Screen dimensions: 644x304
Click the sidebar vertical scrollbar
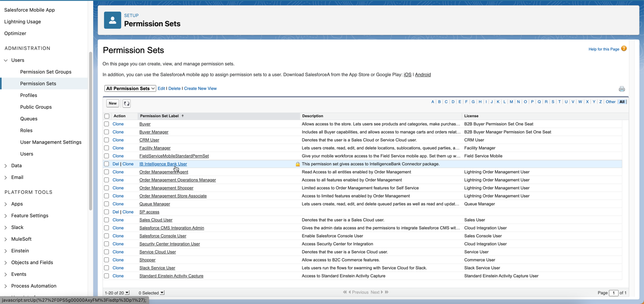[x=90, y=130]
